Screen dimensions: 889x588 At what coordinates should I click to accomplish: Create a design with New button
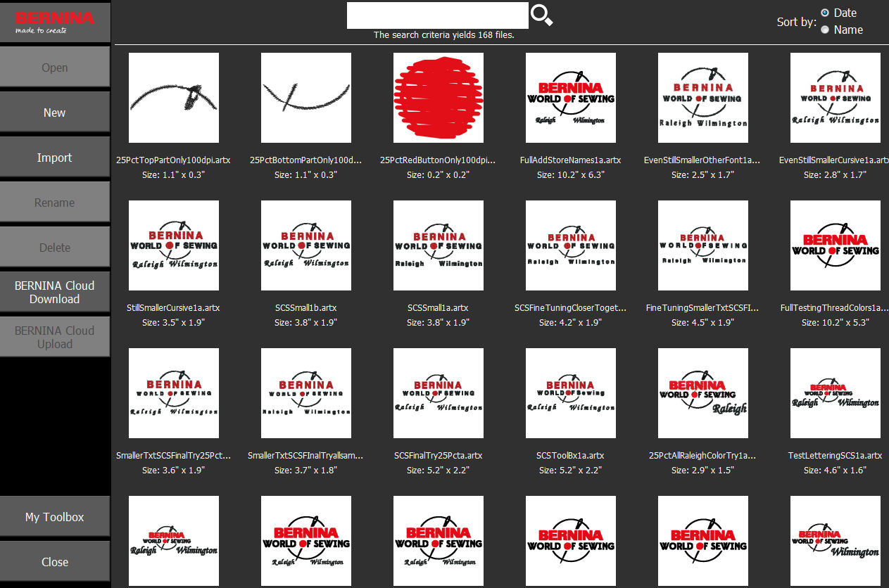(55, 113)
